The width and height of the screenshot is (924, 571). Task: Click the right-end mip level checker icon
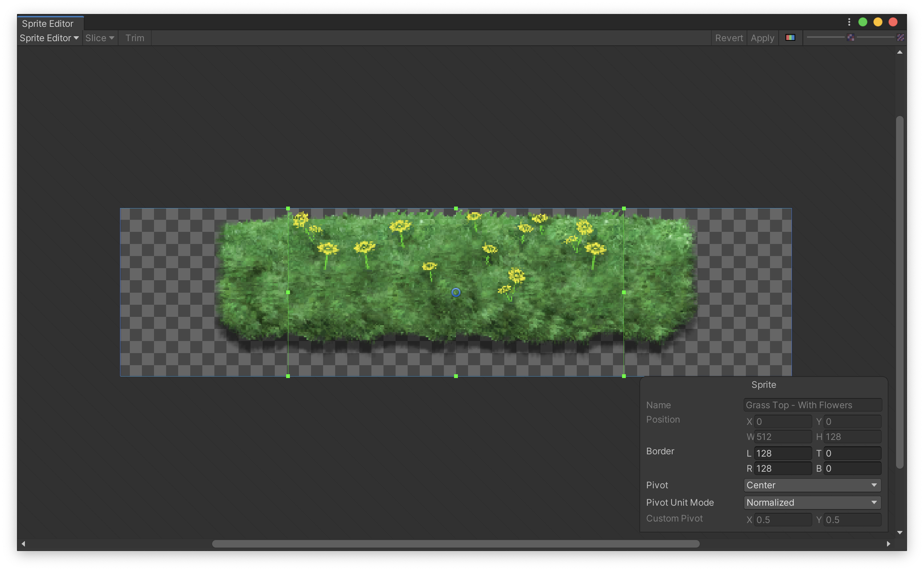[900, 37]
